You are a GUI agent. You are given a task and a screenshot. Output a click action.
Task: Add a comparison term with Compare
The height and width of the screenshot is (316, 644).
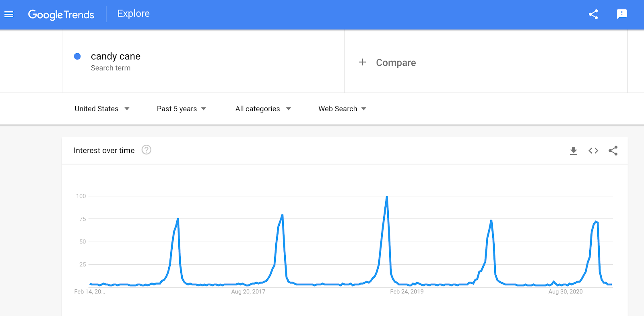(x=387, y=62)
